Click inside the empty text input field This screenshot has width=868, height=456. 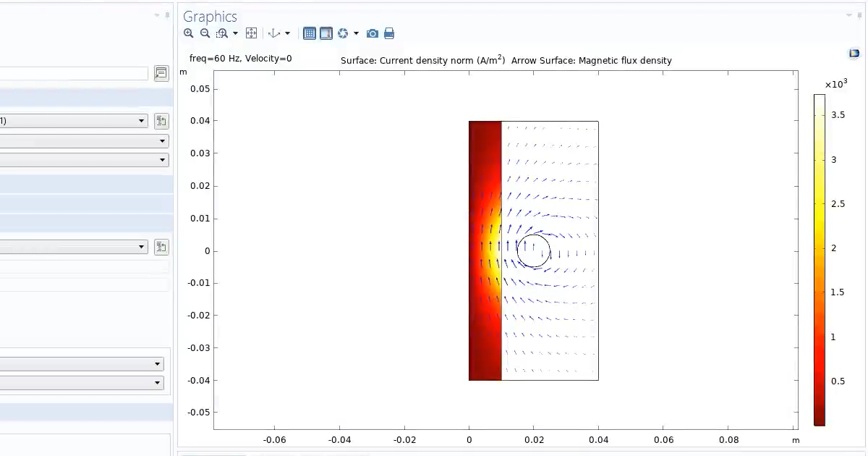tap(72, 73)
